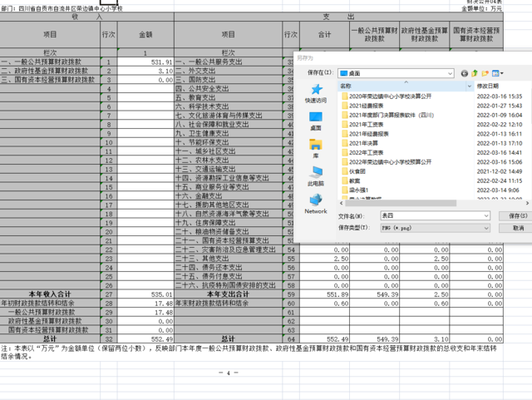
Task: Open 此电脑 from the places sidebar
Action: pos(316,176)
